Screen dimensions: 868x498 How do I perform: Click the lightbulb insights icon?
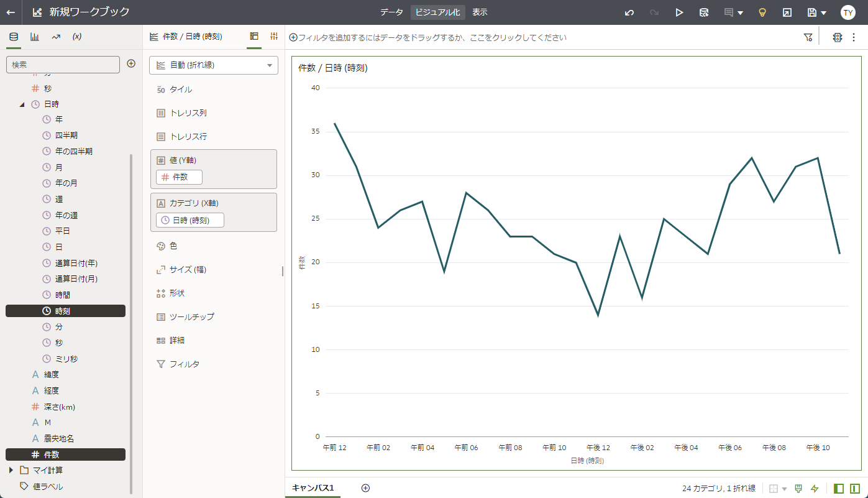pos(762,12)
